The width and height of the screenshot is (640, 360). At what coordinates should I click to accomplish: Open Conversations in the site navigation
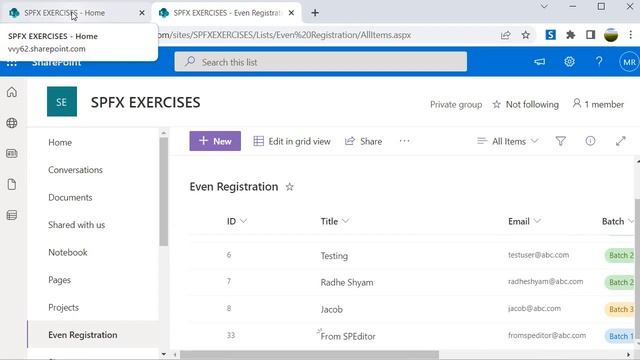[76, 170]
